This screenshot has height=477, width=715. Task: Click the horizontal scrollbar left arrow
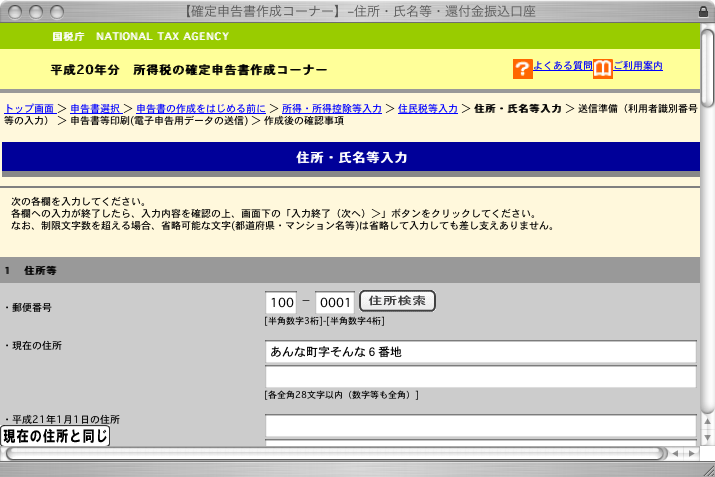tap(675, 453)
